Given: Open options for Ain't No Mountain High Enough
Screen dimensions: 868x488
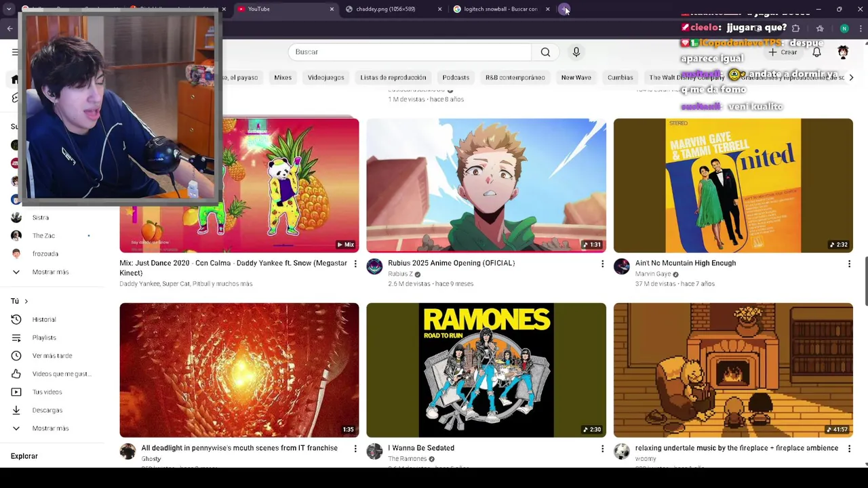Looking at the screenshot, I should coord(849,264).
